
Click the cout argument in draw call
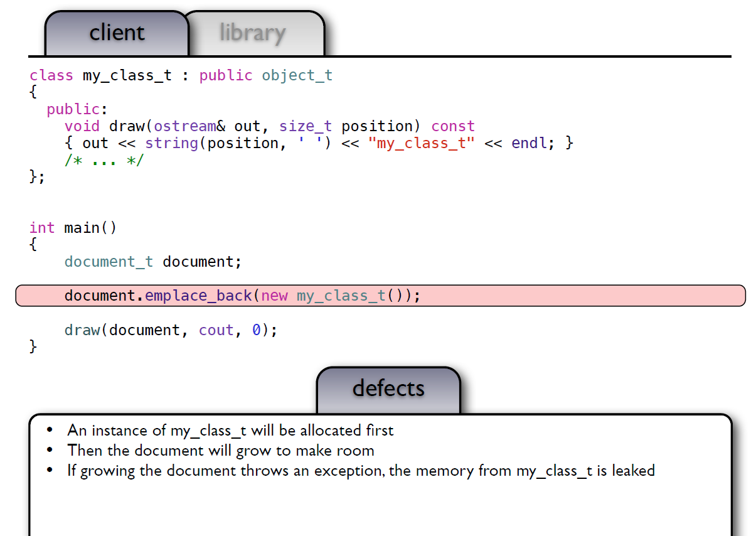[x=216, y=330]
